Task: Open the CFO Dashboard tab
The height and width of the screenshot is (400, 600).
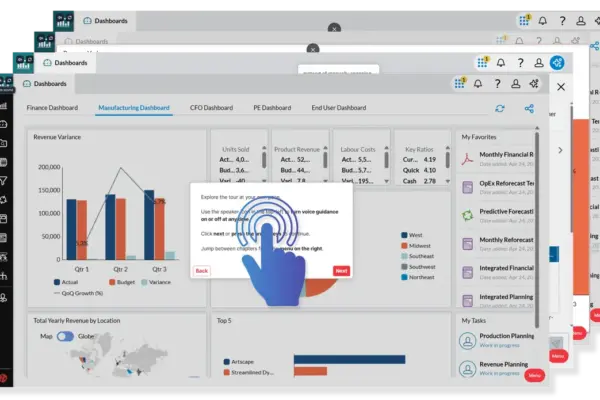Action: [x=211, y=108]
